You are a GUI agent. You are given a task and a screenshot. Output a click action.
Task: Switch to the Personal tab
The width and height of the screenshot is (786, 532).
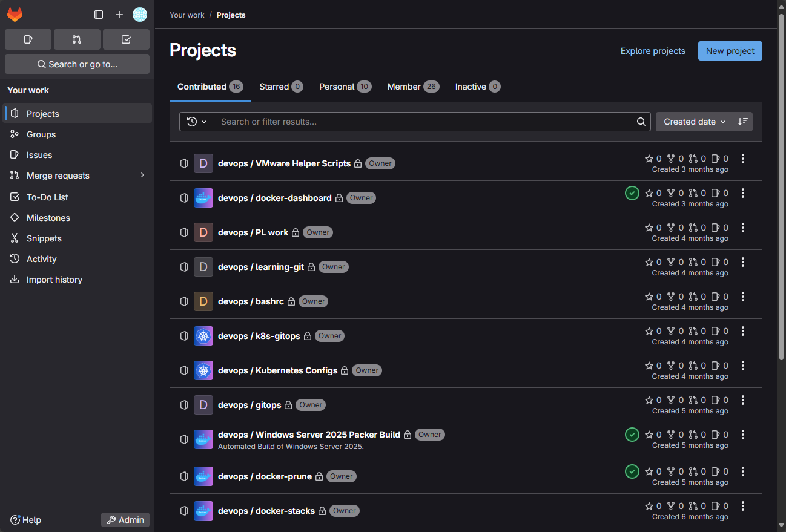pos(345,87)
